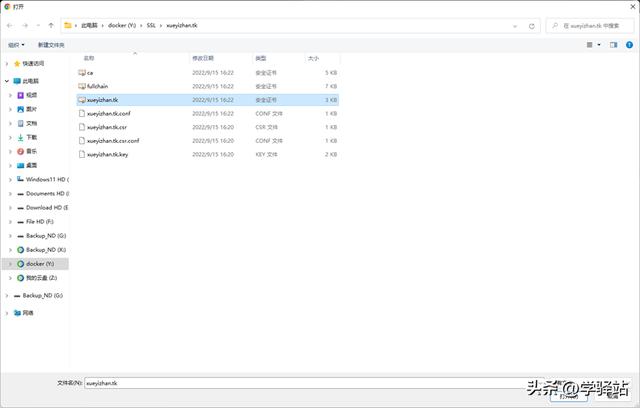Jump to 此电脑 in the breadcrumb path
The image size is (640, 408).
pyautogui.click(x=89, y=25)
